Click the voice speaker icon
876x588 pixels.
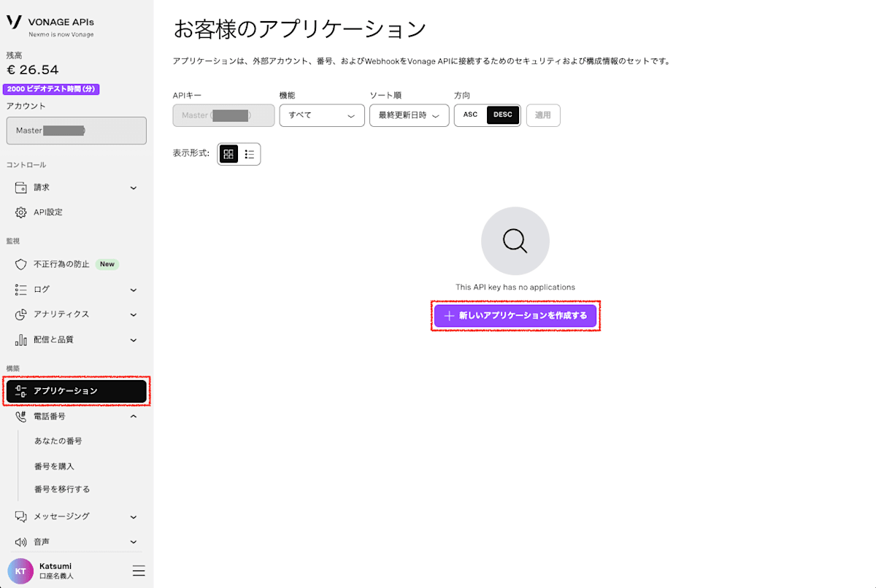21,542
